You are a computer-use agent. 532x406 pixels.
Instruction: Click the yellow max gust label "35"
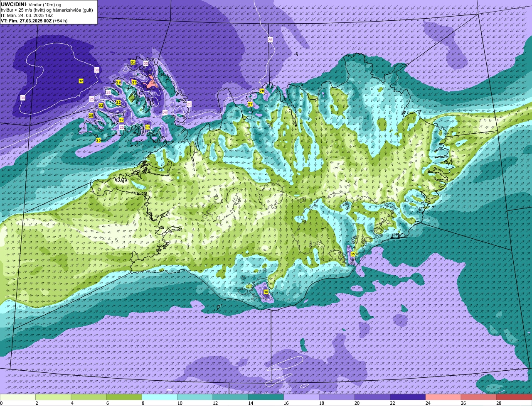point(353,254)
